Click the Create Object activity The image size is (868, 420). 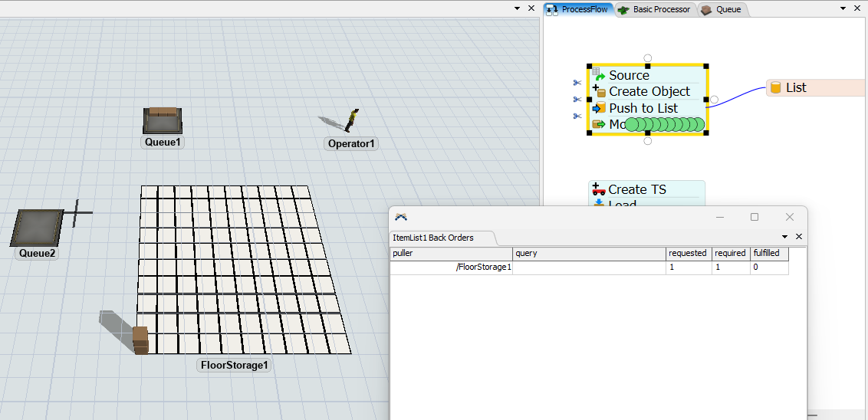649,92
